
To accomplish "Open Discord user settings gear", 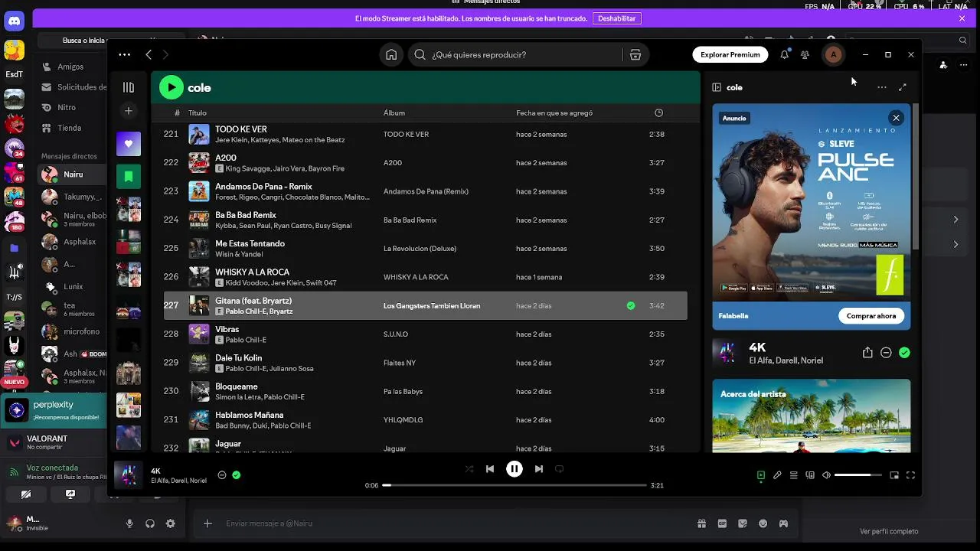I will (170, 523).
